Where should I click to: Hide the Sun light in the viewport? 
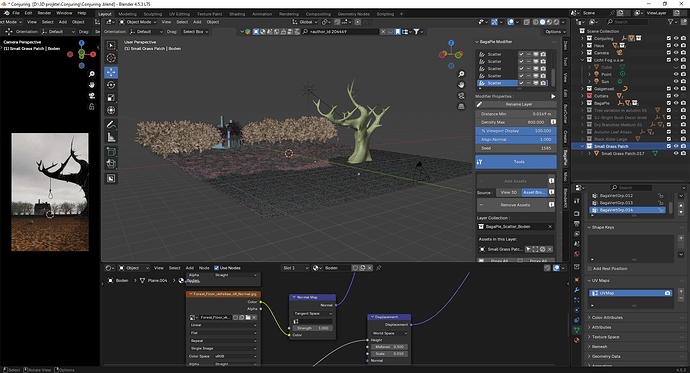[676, 81]
